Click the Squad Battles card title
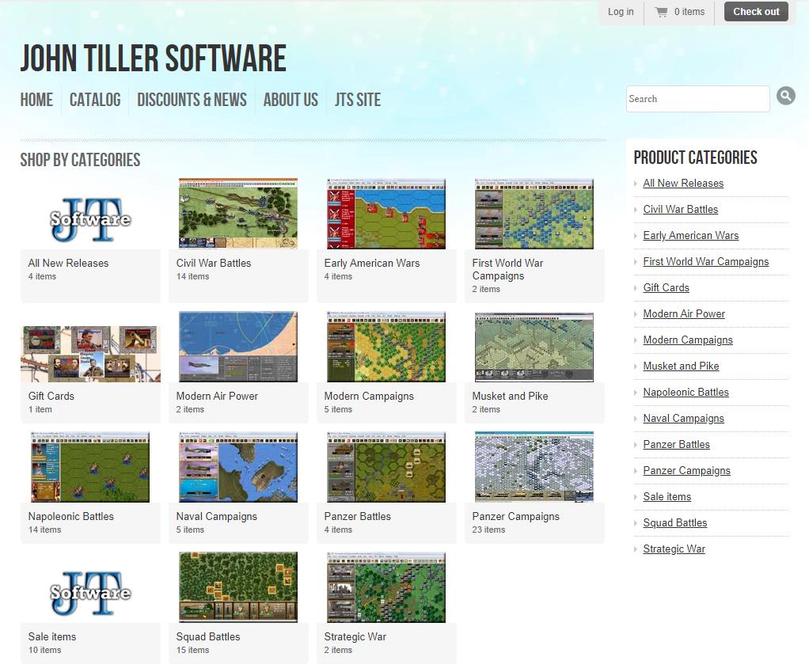Image resolution: width=809 pixels, height=672 pixels. click(208, 636)
